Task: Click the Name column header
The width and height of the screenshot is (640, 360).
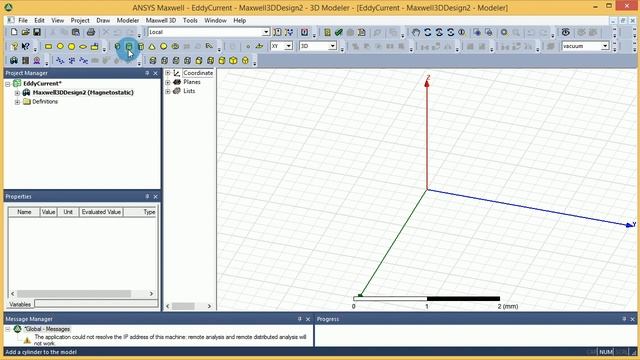Action: pos(24,212)
